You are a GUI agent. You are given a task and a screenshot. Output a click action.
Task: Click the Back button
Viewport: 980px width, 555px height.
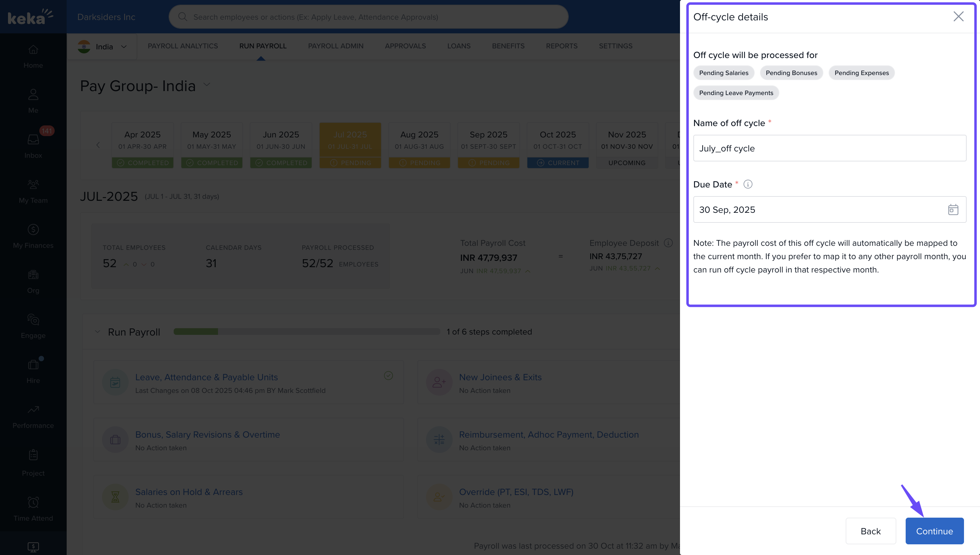tap(870, 531)
